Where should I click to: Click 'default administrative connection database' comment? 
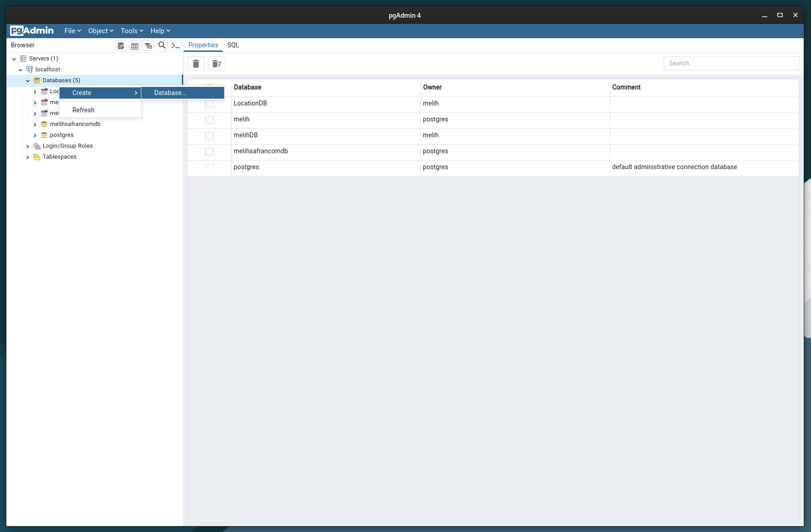[x=675, y=167]
